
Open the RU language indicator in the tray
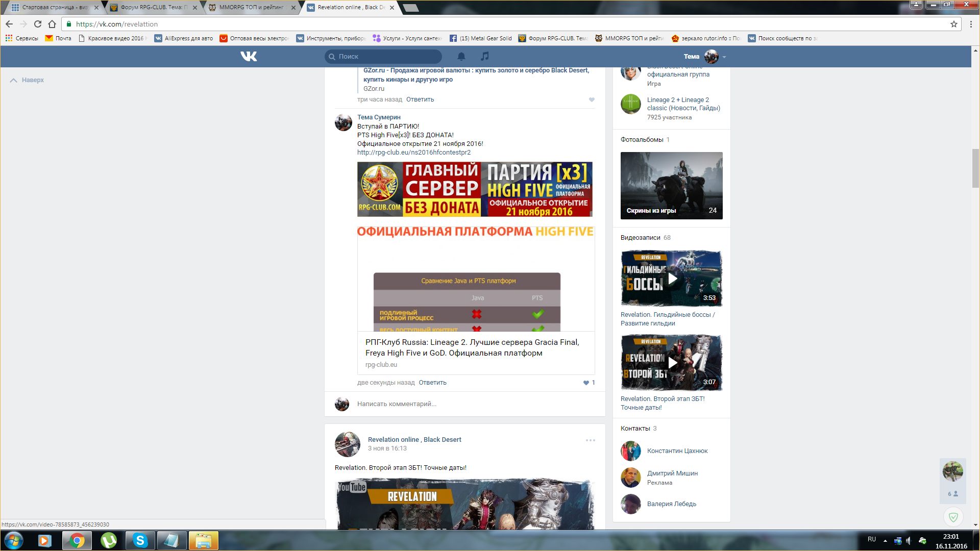872,539
